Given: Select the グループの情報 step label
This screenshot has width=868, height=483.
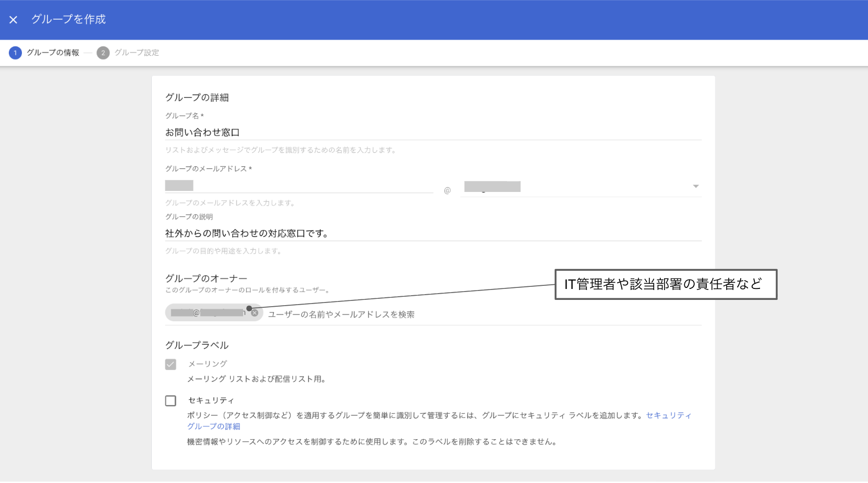Looking at the screenshot, I should point(53,53).
